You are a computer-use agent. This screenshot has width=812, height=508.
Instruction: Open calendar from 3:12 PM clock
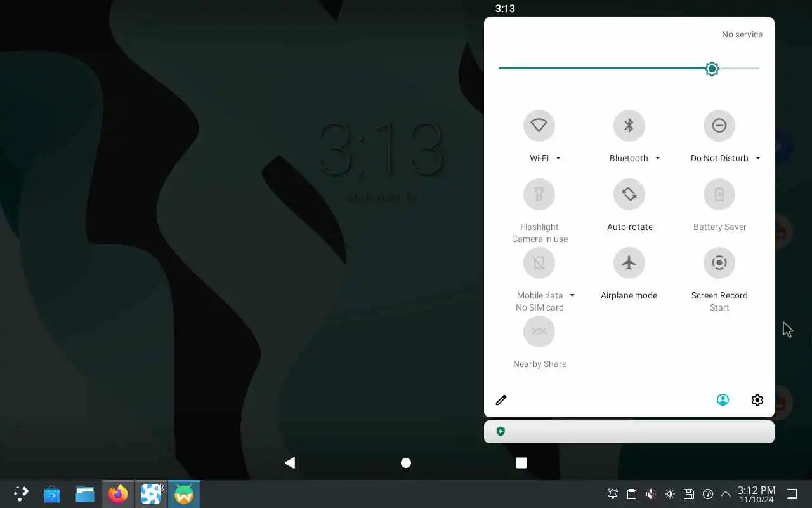click(x=756, y=494)
